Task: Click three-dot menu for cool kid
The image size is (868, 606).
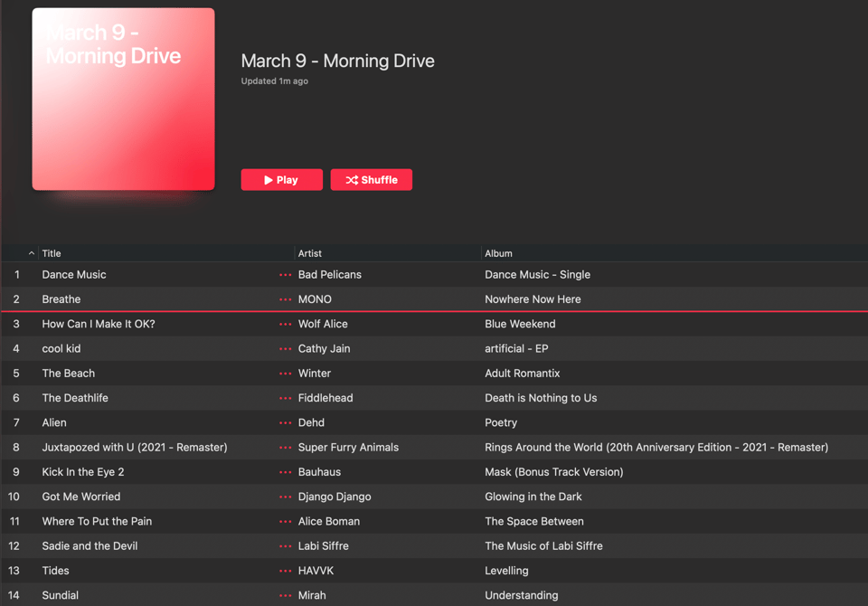Action: (x=286, y=349)
